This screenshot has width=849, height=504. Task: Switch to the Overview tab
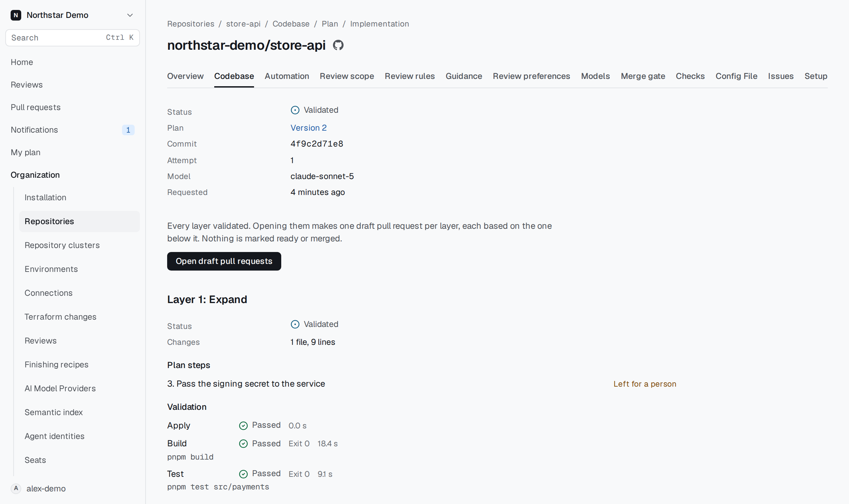pos(185,76)
